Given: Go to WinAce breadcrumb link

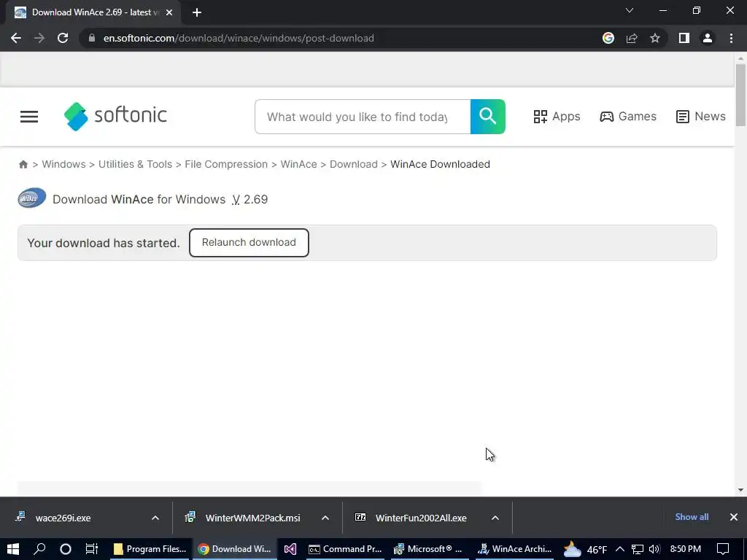Looking at the screenshot, I should 298,164.
